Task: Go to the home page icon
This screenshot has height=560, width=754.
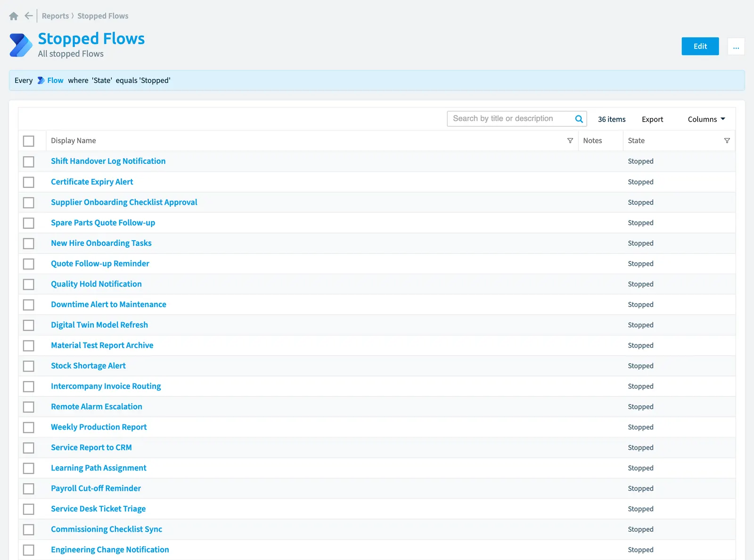Action: point(14,16)
